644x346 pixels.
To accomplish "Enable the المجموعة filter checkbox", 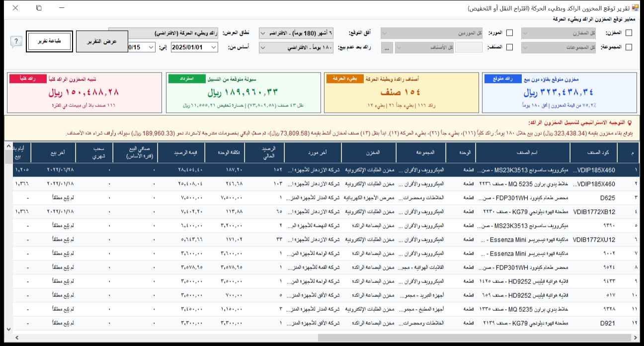I will (629, 47).
